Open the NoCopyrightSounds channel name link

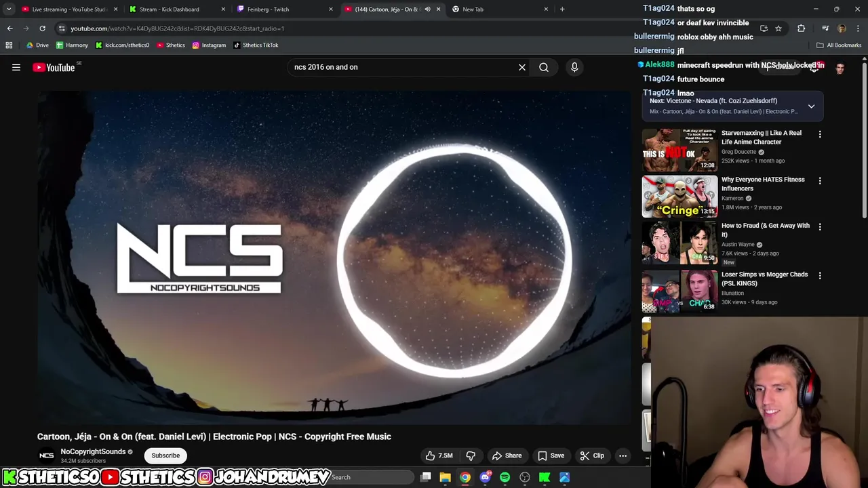[93, 451]
